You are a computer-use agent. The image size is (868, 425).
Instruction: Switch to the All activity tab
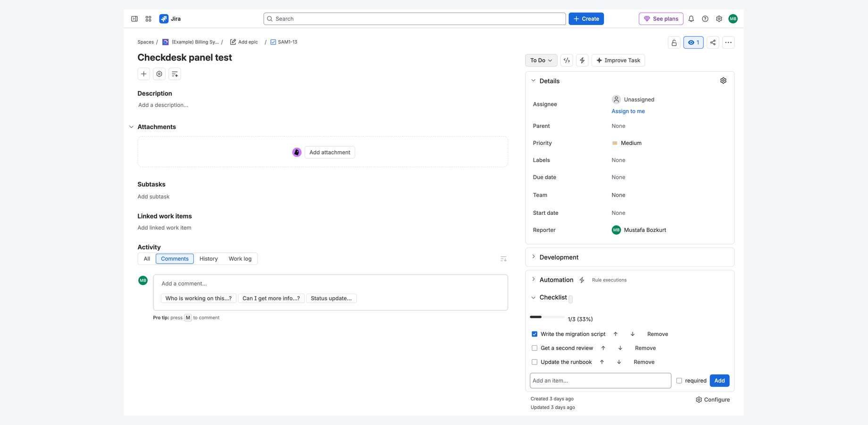click(147, 259)
